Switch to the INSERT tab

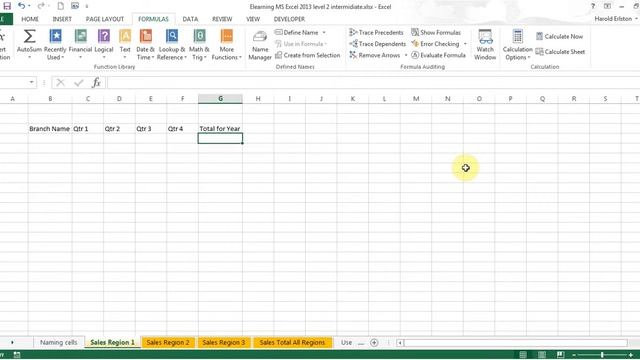tap(62, 19)
